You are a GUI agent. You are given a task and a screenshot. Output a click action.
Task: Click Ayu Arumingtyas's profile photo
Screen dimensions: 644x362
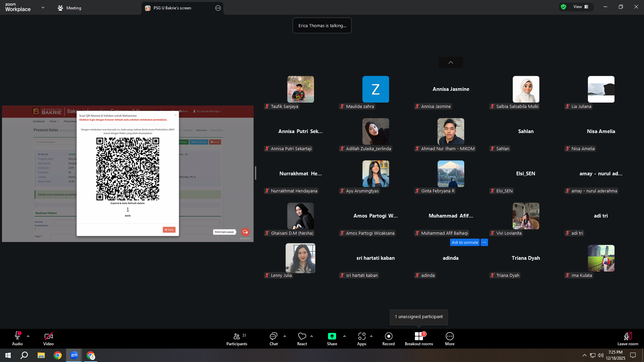[376, 174]
